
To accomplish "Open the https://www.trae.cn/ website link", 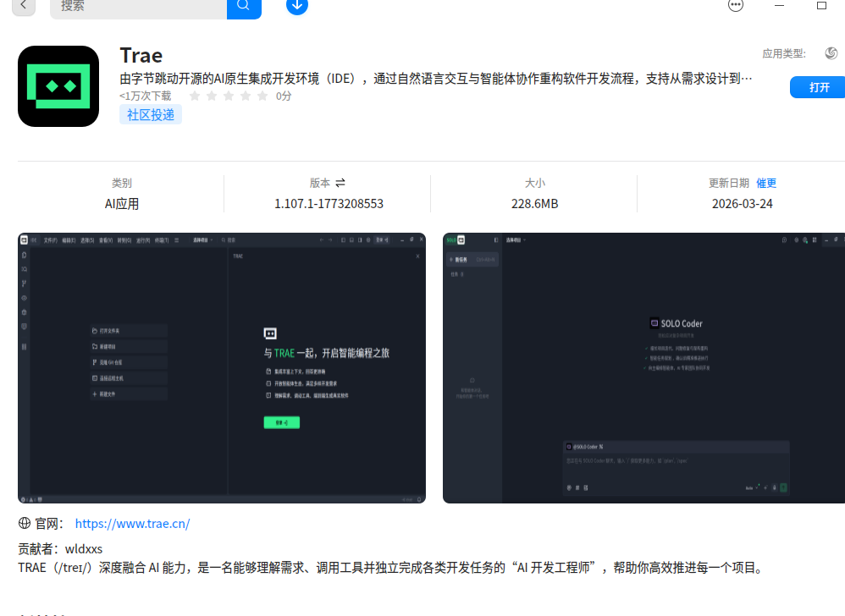I will click(x=132, y=524).
